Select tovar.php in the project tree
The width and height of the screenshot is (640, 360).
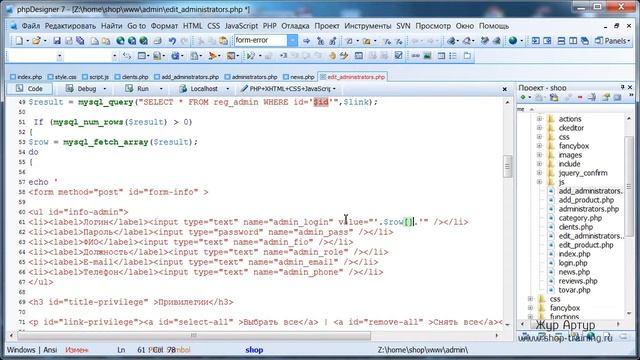pos(574,290)
